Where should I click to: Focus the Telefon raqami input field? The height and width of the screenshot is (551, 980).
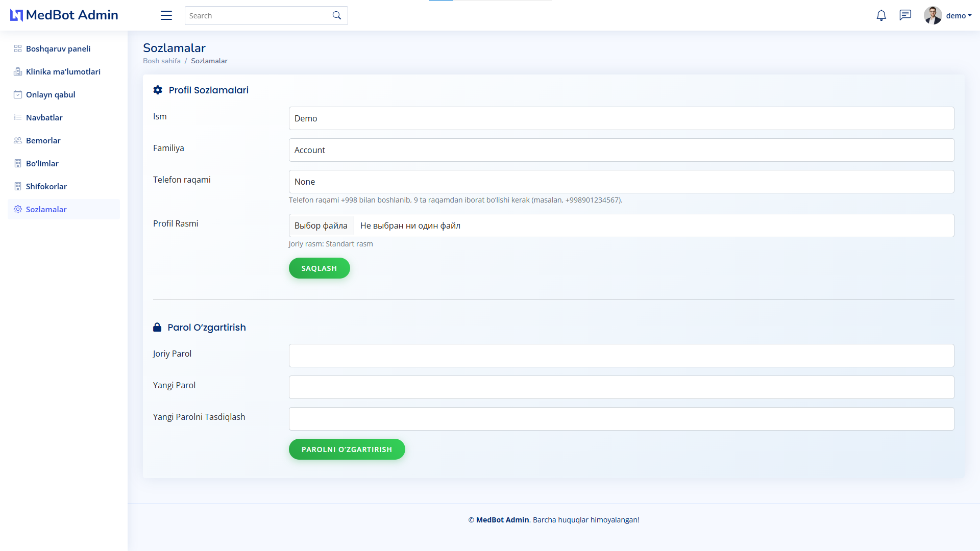pos(621,182)
